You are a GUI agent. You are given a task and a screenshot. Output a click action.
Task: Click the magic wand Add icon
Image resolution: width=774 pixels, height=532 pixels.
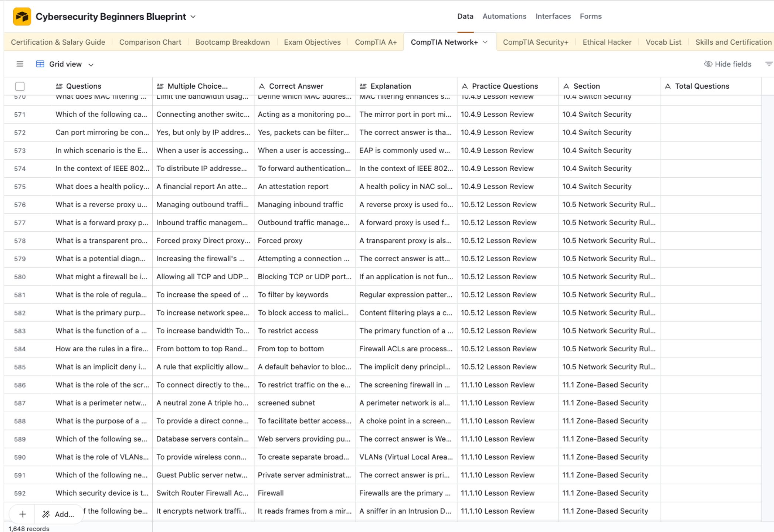click(46, 514)
